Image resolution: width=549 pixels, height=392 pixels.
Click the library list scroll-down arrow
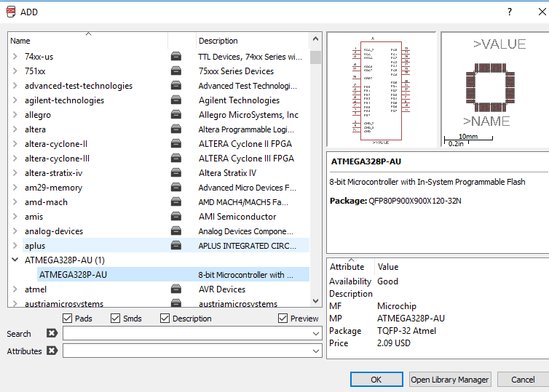tap(315, 301)
